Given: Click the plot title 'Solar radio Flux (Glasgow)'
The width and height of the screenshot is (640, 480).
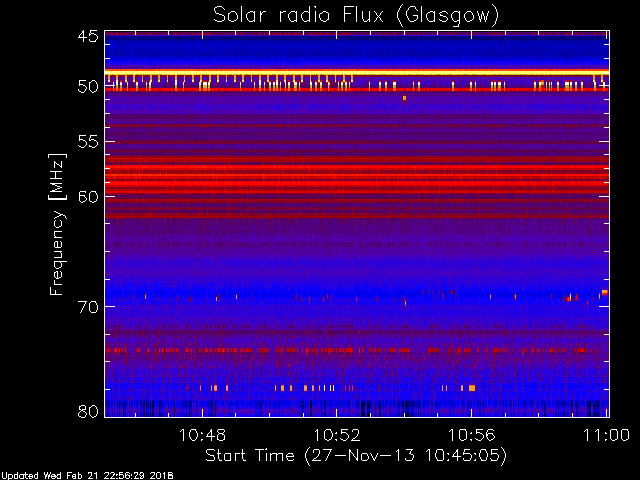Looking at the screenshot, I should coord(356,16).
